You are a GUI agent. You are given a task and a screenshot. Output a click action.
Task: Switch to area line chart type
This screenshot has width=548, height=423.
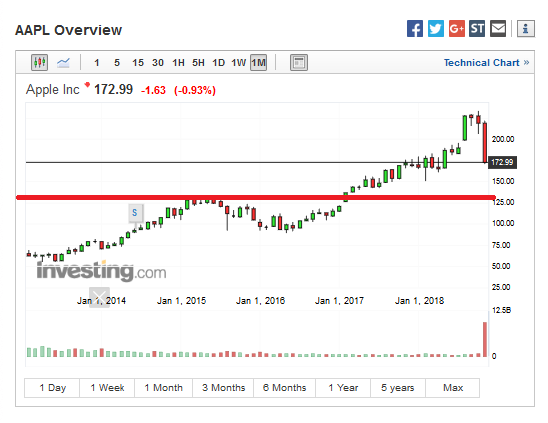[63, 63]
